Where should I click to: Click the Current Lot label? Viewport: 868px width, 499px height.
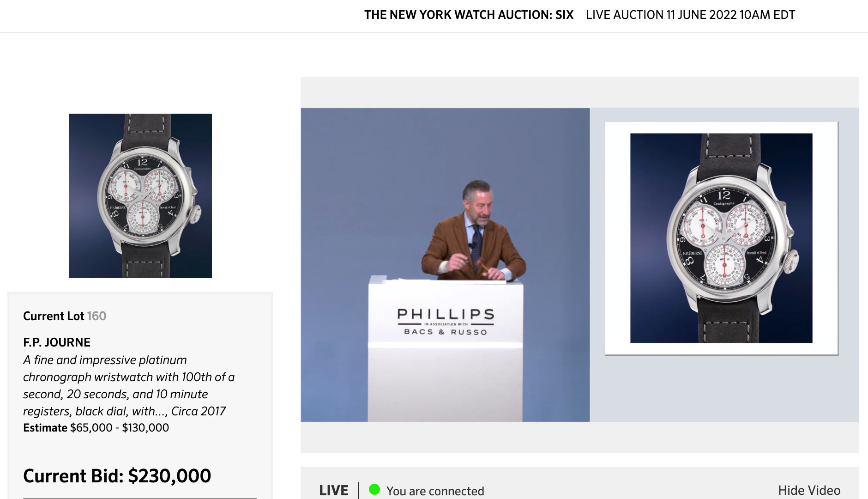tap(54, 316)
